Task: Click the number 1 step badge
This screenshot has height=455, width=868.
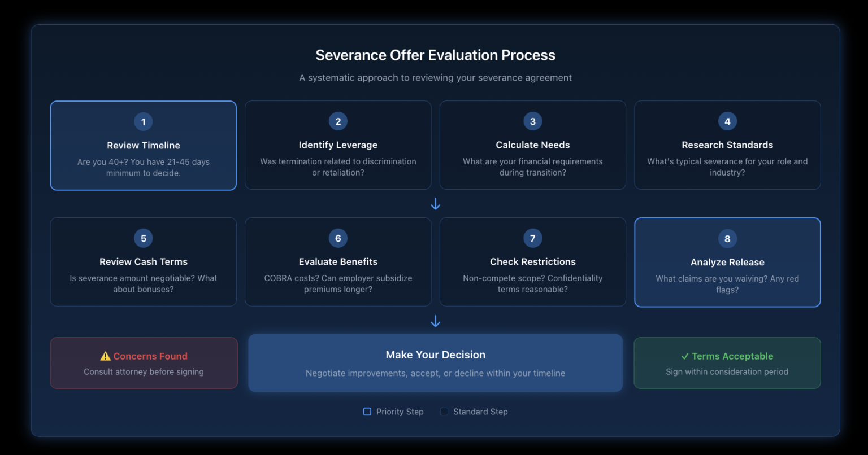Action: [144, 122]
